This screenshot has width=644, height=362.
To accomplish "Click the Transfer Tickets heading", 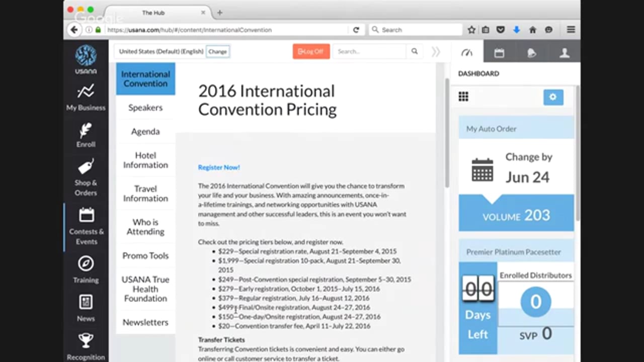I will 221,340.
